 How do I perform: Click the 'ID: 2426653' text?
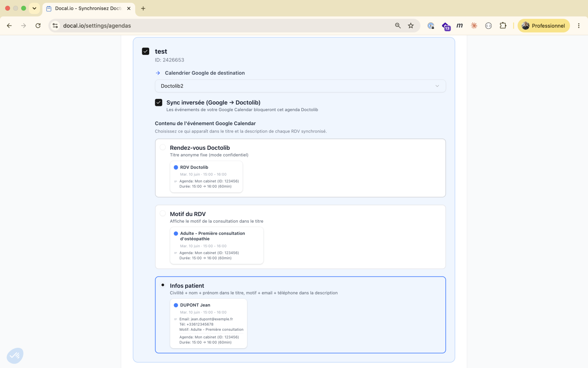[x=169, y=60]
